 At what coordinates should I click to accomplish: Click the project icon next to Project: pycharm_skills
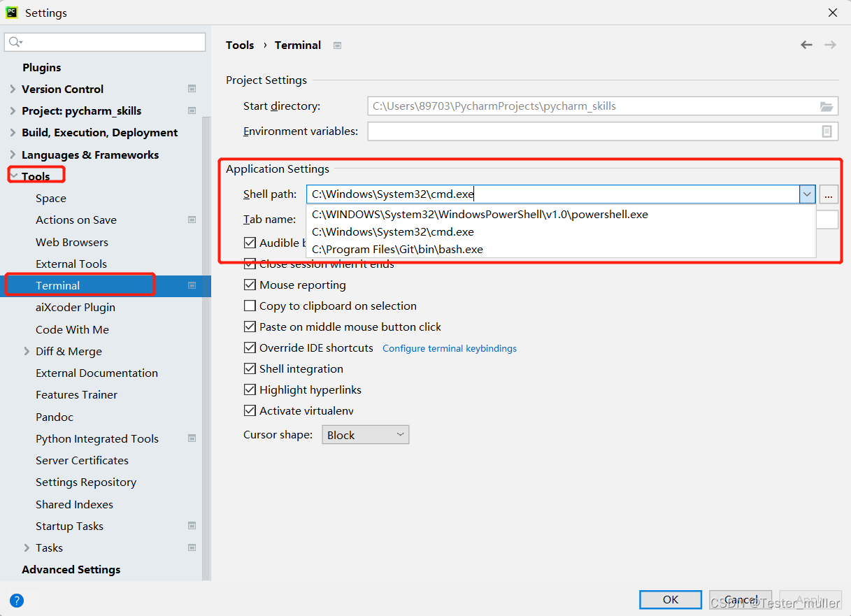coord(192,110)
